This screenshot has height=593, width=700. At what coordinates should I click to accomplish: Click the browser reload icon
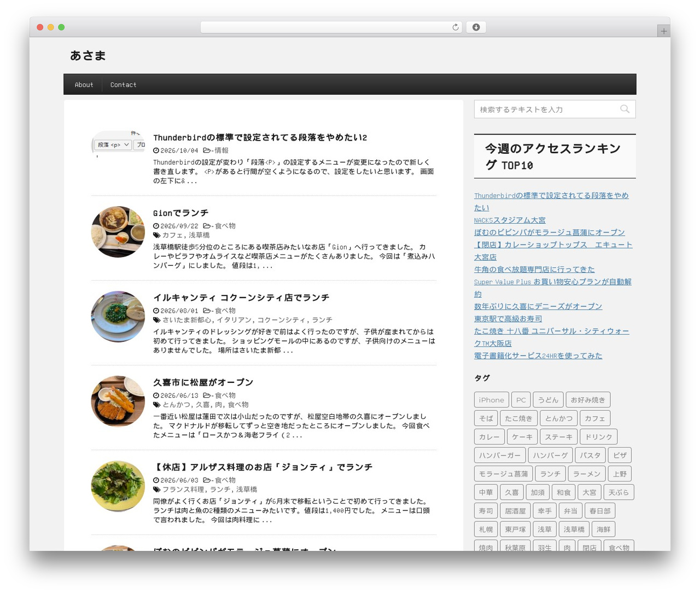point(455,27)
